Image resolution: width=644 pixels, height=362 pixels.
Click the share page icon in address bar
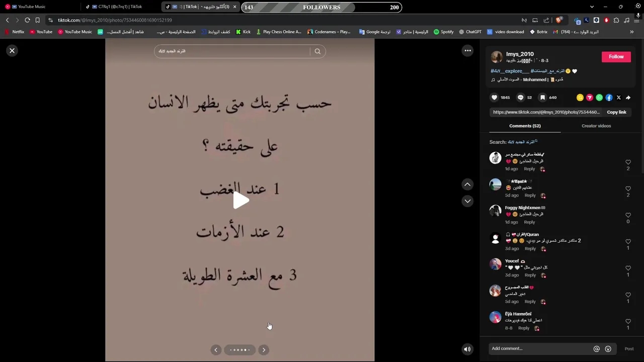click(x=546, y=20)
